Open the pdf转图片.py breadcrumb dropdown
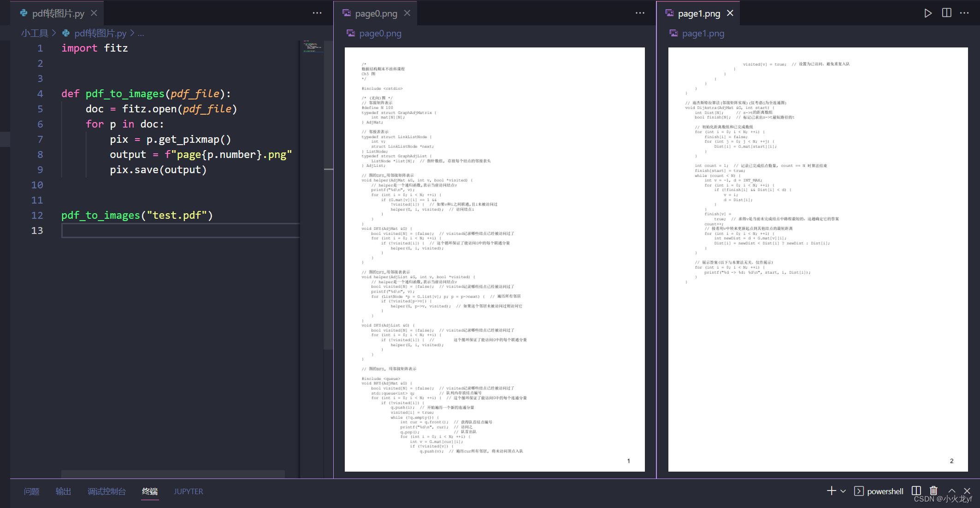The height and width of the screenshot is (508, 980). [100, 33]
